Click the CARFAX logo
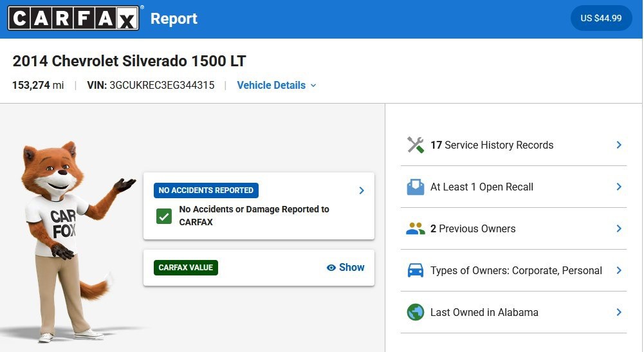The image size is (644, 352). [x=73, y=18]
